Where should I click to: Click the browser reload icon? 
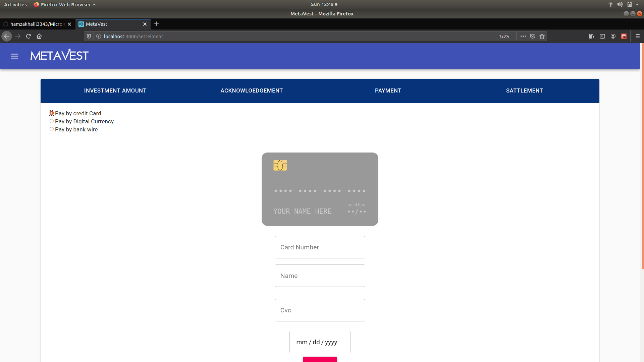coord(29,36)
